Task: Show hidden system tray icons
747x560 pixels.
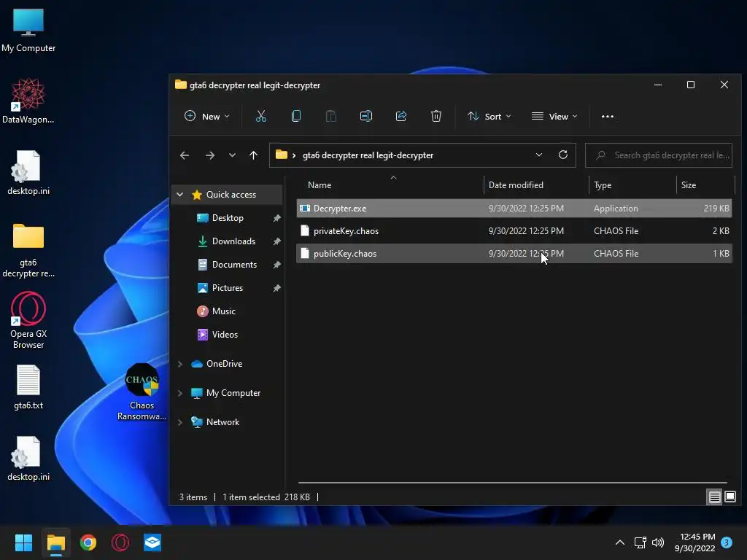Action: (620, 542)
